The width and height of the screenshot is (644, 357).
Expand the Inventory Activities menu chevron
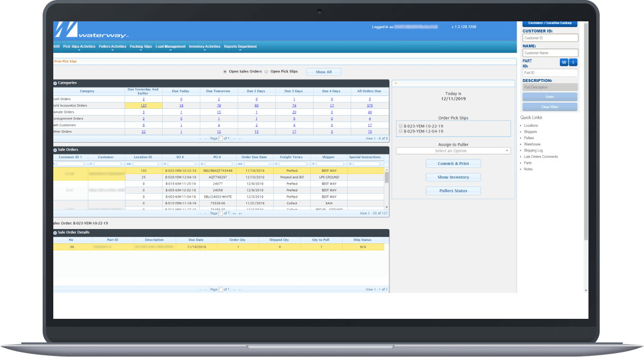[203, 51]
